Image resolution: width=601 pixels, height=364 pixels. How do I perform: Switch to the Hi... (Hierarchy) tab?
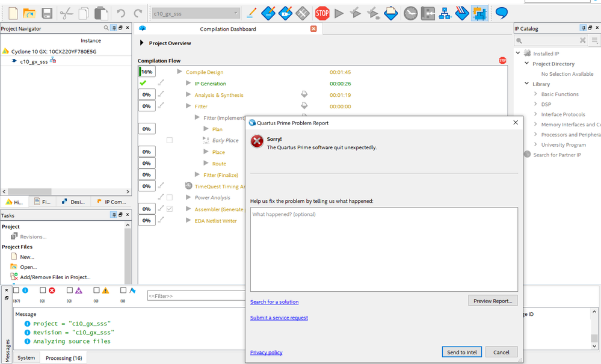[14, 202]
